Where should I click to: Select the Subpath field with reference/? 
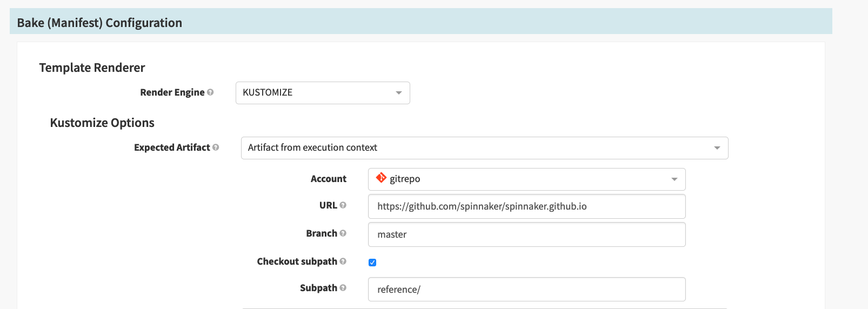pyautogui.click(x=526, y=290)
